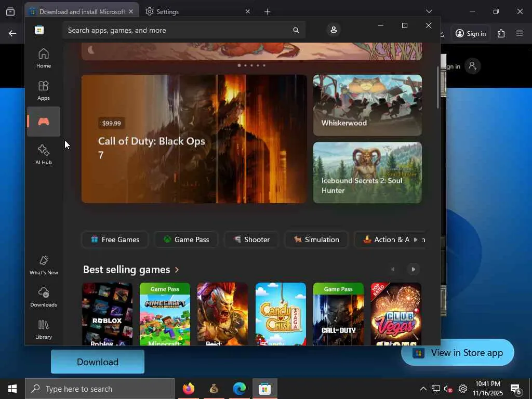Open the Minecraft game tile
This screenshot has height=399, width=532.
click(165, 314)
